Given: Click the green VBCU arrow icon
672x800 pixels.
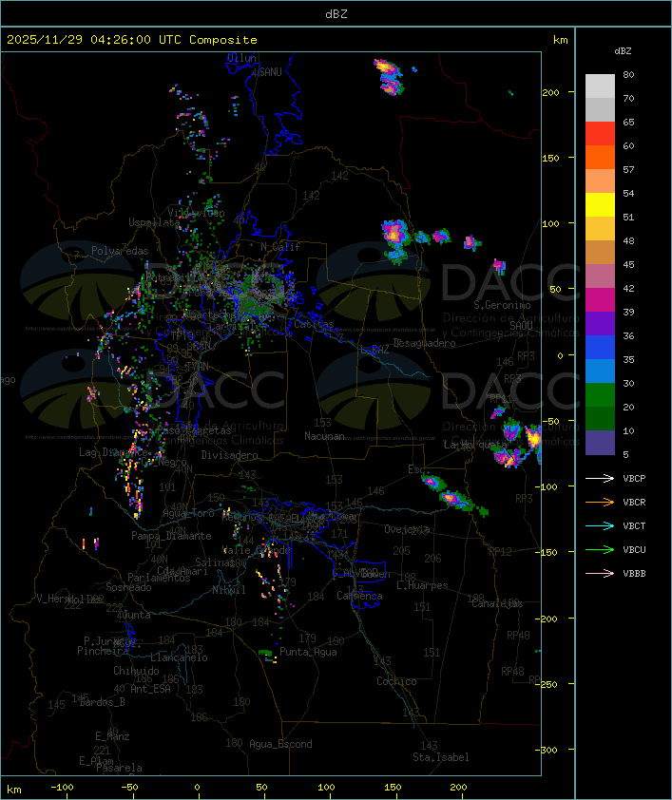Looking at the screenshot, I should point(600,549).
